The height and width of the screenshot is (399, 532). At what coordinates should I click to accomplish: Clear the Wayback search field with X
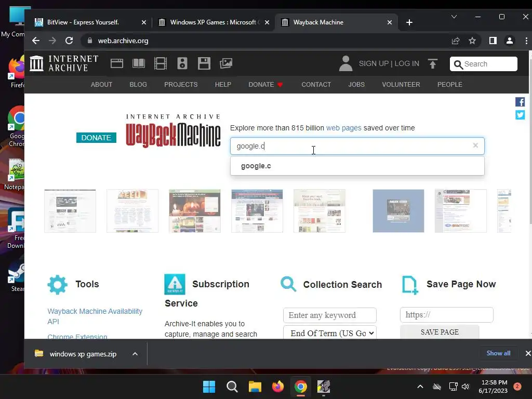[475, 145]
